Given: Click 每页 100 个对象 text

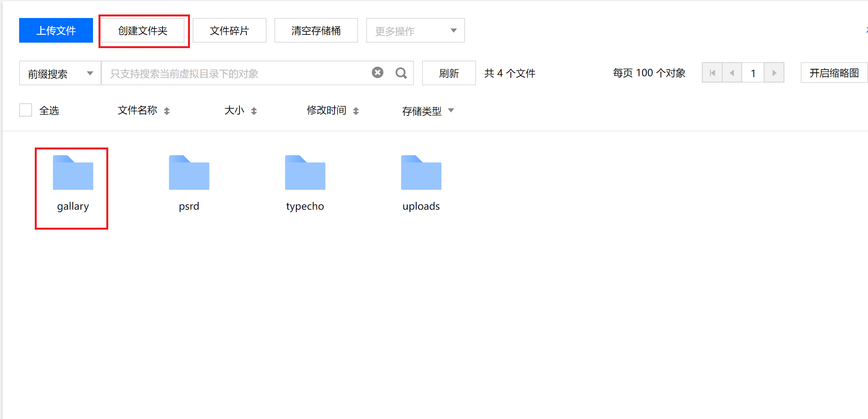Looking at the screenshot, I should [649, 73].
